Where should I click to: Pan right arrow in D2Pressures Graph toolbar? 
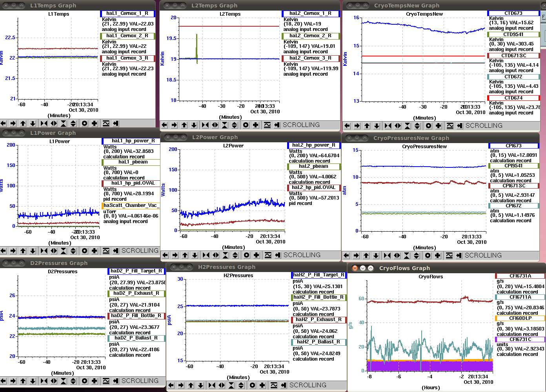13,381
